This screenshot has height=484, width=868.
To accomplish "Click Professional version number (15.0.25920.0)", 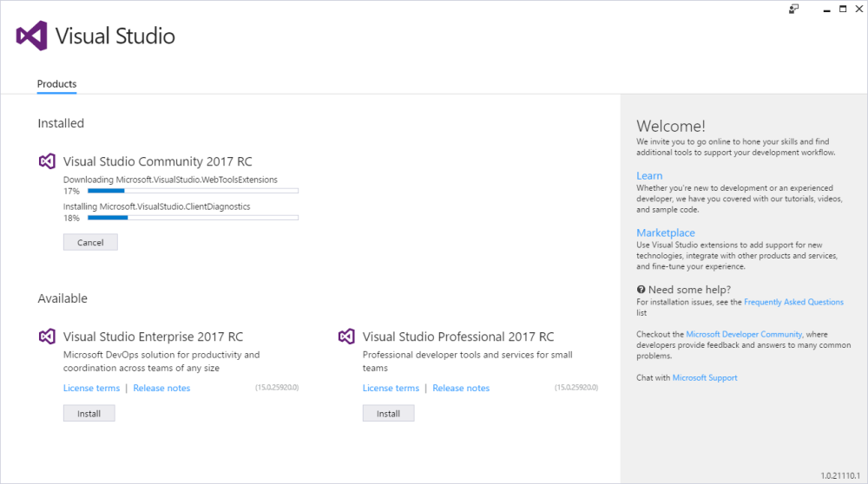I will coord(576,388).
